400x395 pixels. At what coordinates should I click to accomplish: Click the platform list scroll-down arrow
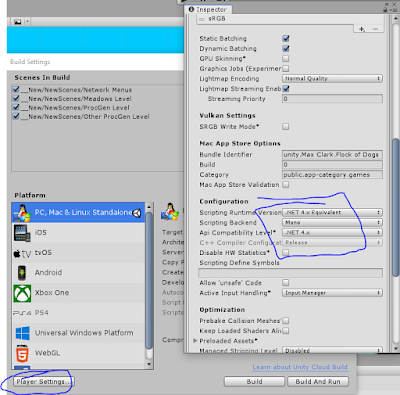(149, 364)
